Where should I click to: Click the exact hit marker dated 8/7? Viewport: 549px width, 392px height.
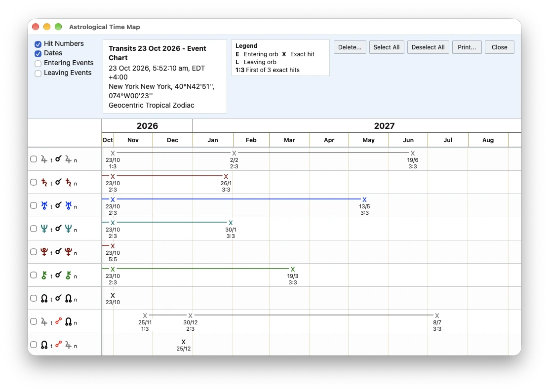click(437, 315)
